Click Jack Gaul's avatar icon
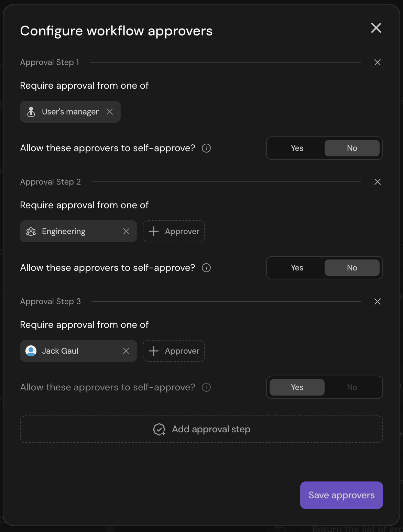This screenshot has height=532, width=403. (x=31, y=351)
